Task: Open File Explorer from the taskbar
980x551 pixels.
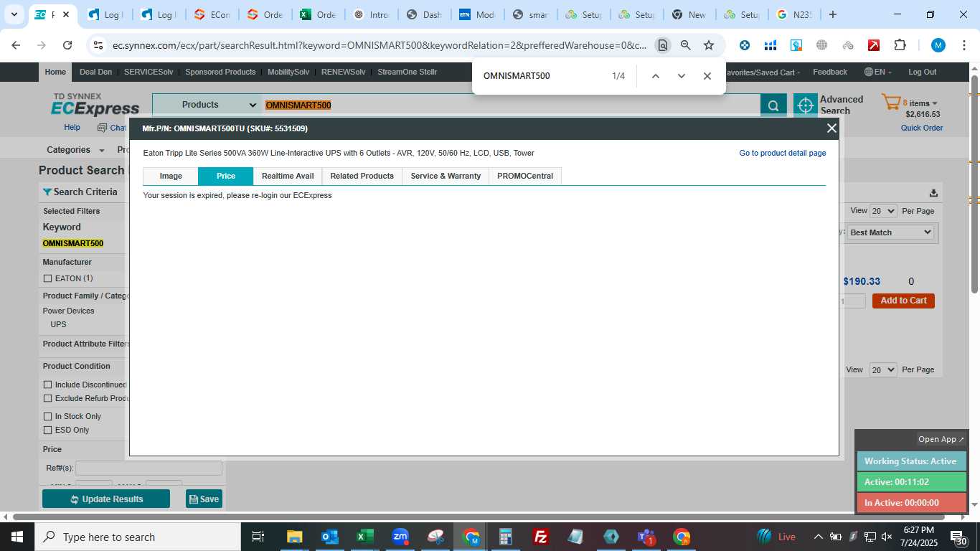Action: (294, 537)
